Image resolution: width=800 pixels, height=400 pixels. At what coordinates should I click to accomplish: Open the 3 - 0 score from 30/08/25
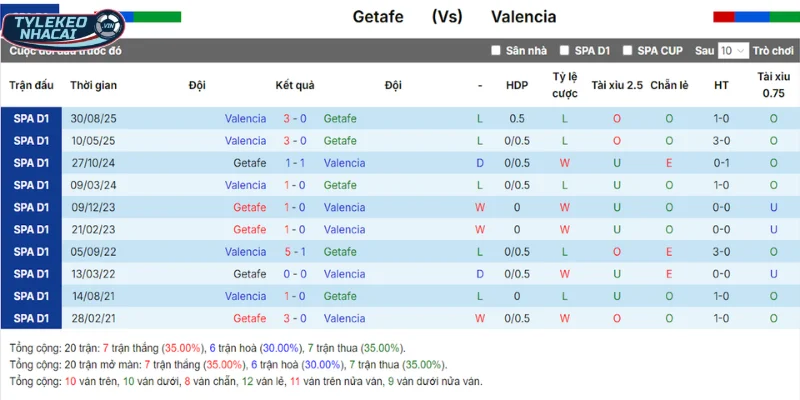295,118
